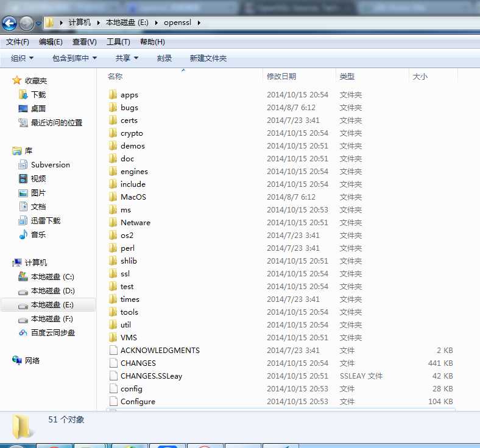This screenshot has height=448, width=480.
Task: Sort by the 大小 column header
Action: pyautogui.click(x=420, y=77)
